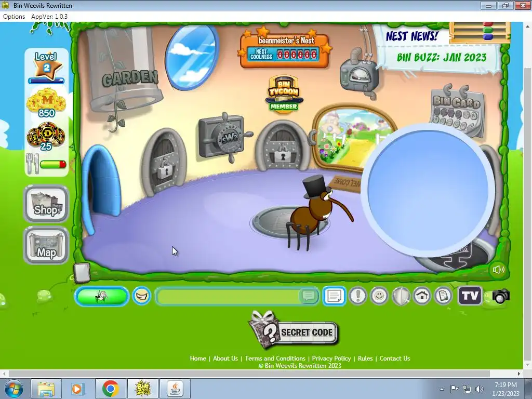Click the SW2 secret vault door

[224, 137]
